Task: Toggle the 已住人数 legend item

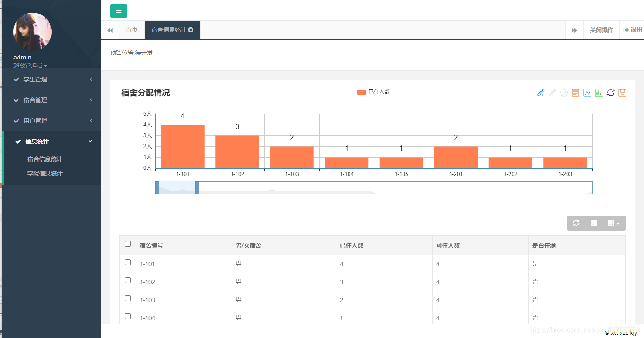Action: point(374,92)
